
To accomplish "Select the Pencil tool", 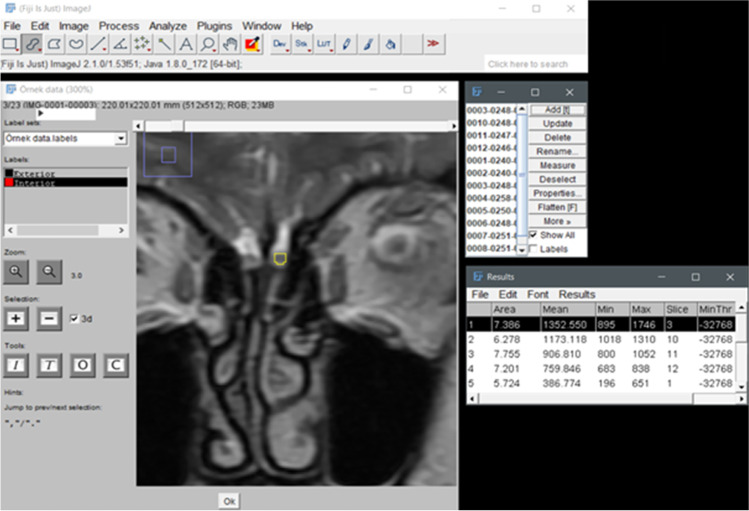I will [x=346, y=44].
